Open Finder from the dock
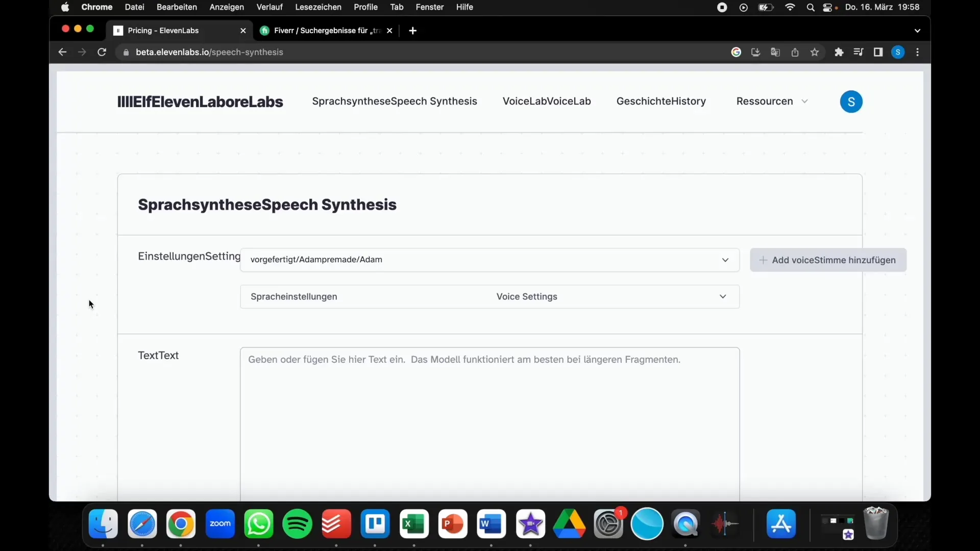 coord(103,523)
